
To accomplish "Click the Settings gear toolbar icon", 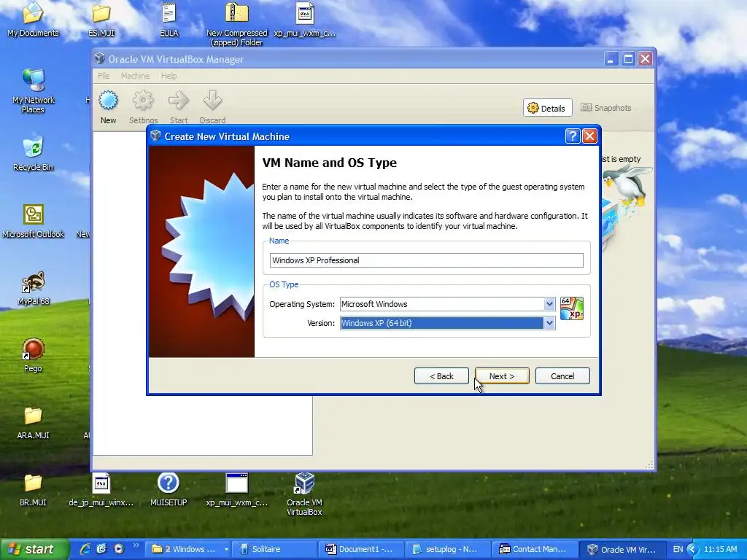I will [x=143, y=101].
